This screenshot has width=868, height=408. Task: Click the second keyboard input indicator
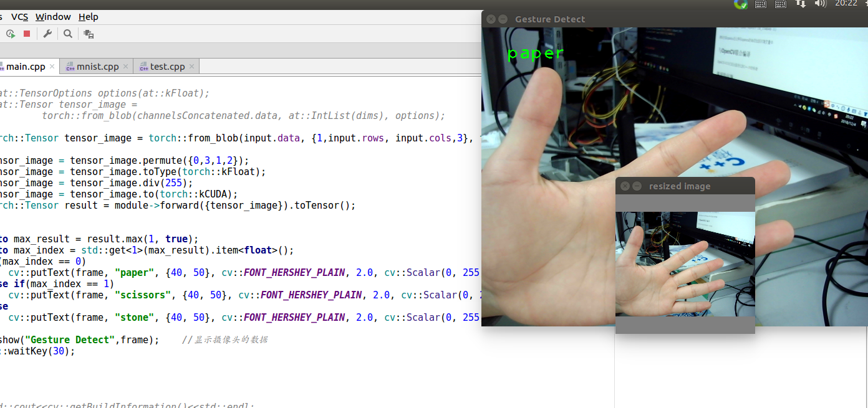(781, 4)
